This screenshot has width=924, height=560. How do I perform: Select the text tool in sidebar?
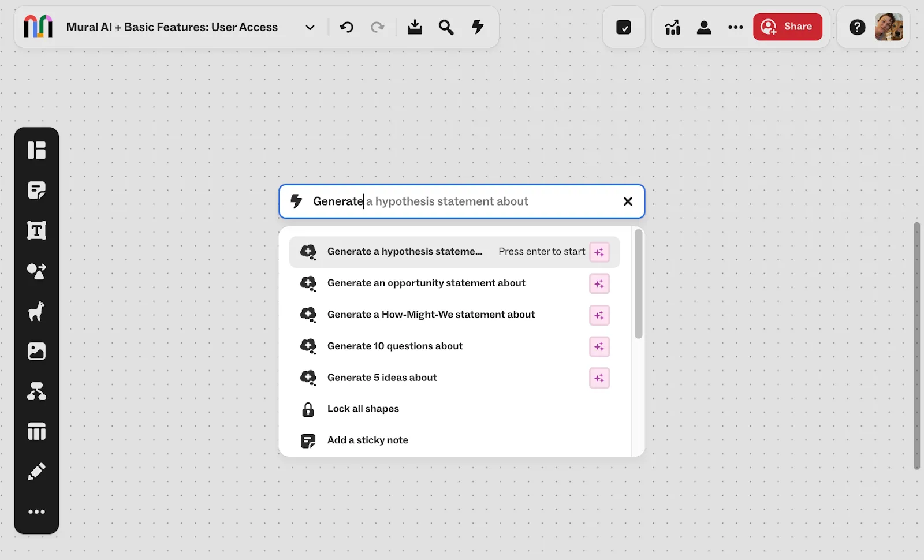click(x=36, y=231)
